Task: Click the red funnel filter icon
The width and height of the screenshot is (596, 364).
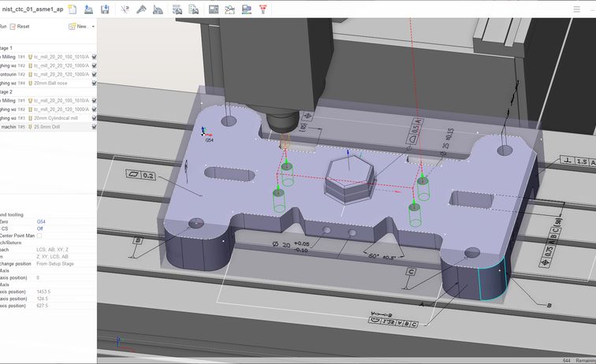Action: pyautogui.click(x=263, y=9)
